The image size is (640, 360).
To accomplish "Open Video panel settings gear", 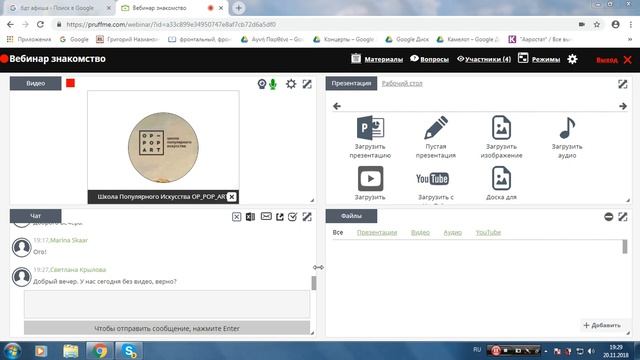I will pos(291,84).
